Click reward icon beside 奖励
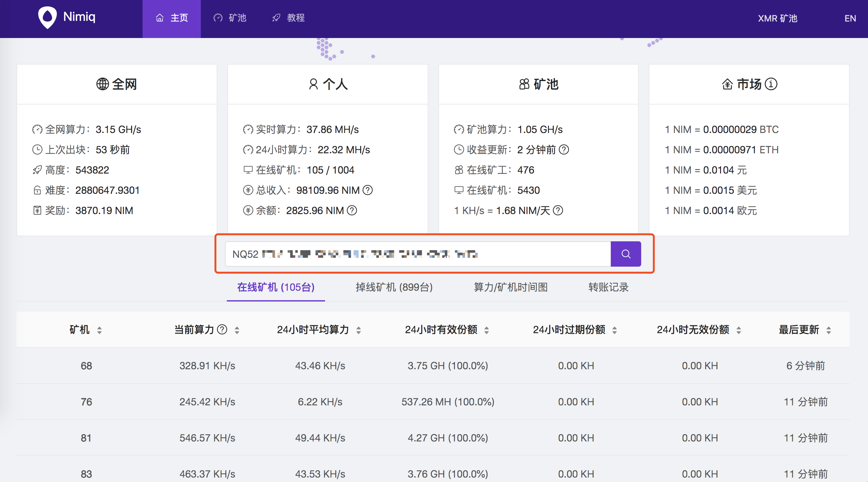The image size is (868, 482). [x=37, y=211]
